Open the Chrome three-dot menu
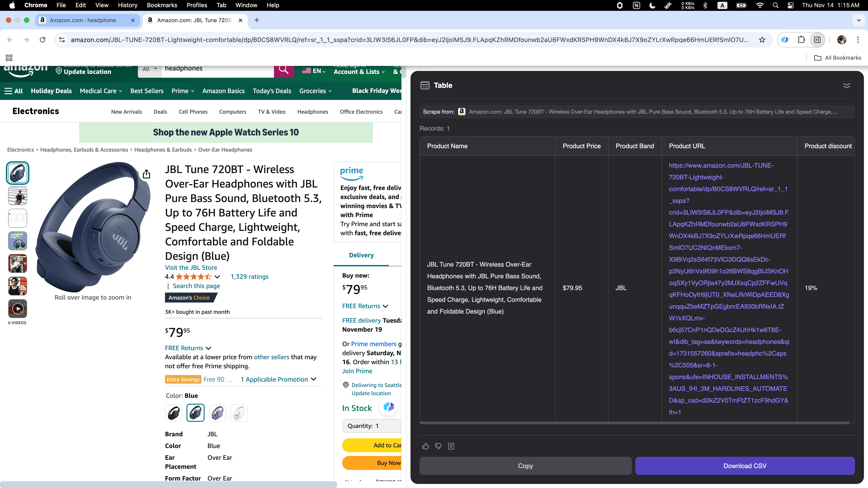Image resolution: width=868 pixels, height=488 pixels. click(858, 40)
